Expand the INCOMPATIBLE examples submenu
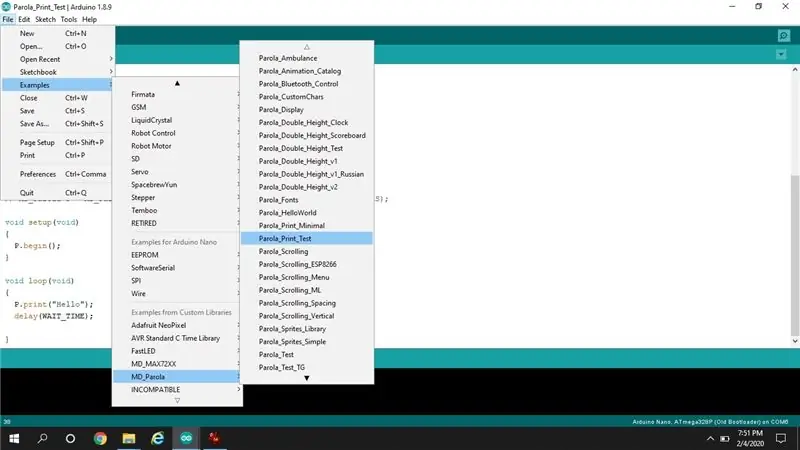 point(177,390)
